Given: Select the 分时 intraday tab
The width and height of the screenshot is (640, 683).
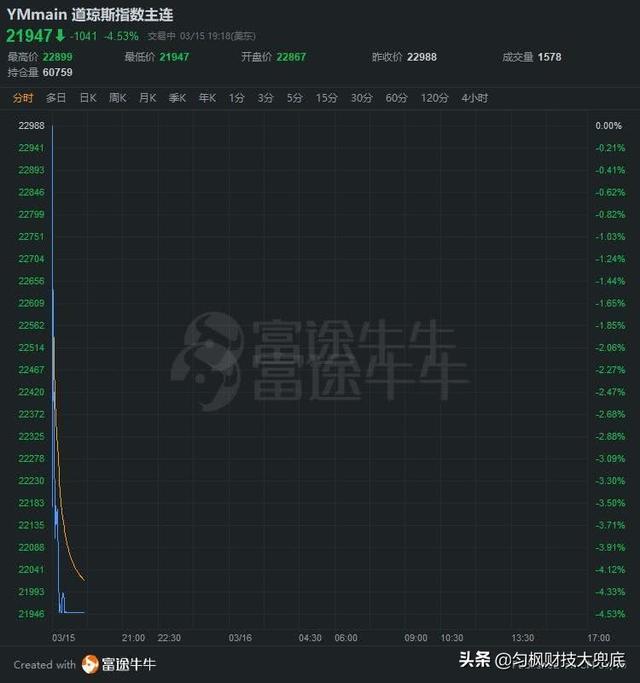Looking at the screenshot, I should pos(23,98).
